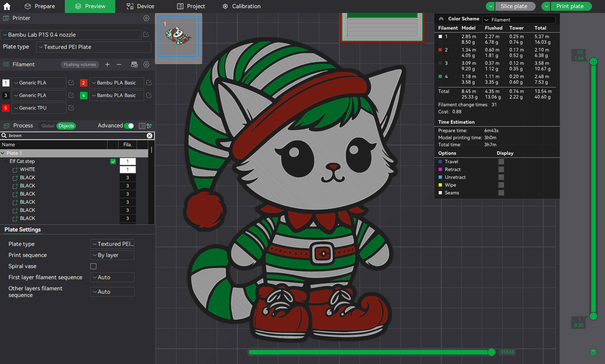Click the vertical layer slider lower handle
This screenshot has width=605, height=364.
pos(593,317)
